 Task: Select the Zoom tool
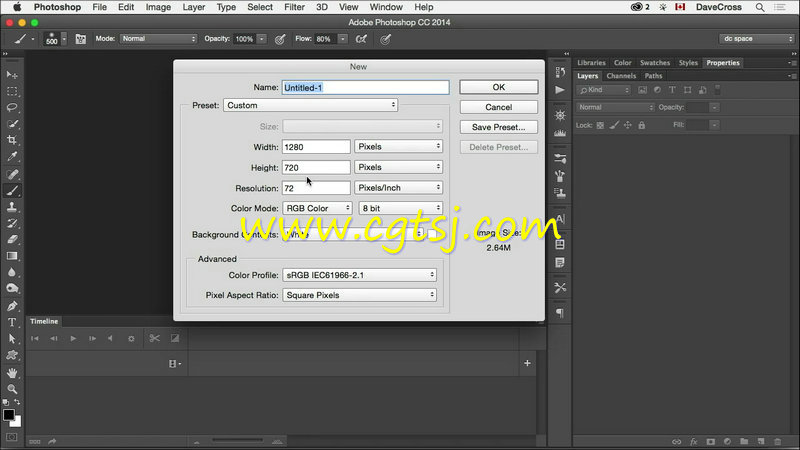pyautogui.click(x=12, y=389)
